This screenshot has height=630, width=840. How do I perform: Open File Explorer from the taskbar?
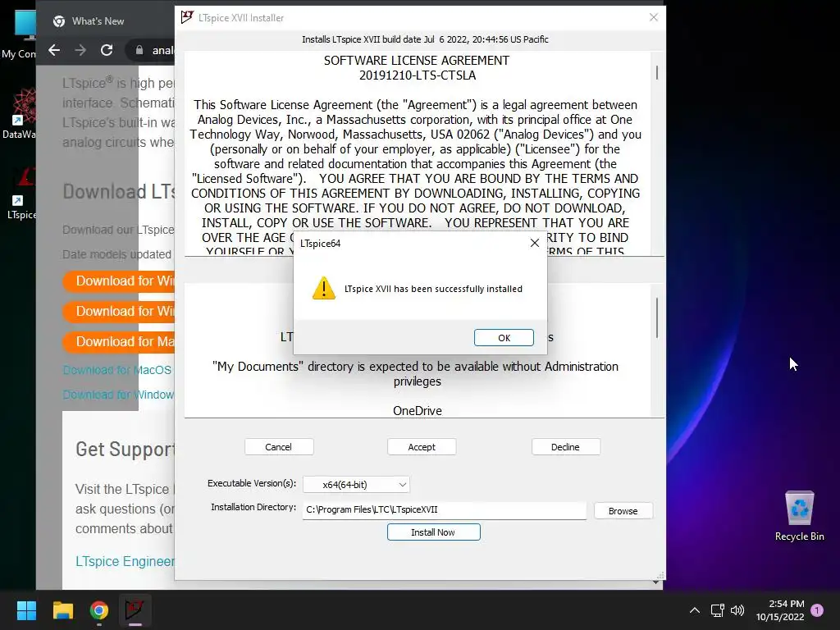click(62, 610)
